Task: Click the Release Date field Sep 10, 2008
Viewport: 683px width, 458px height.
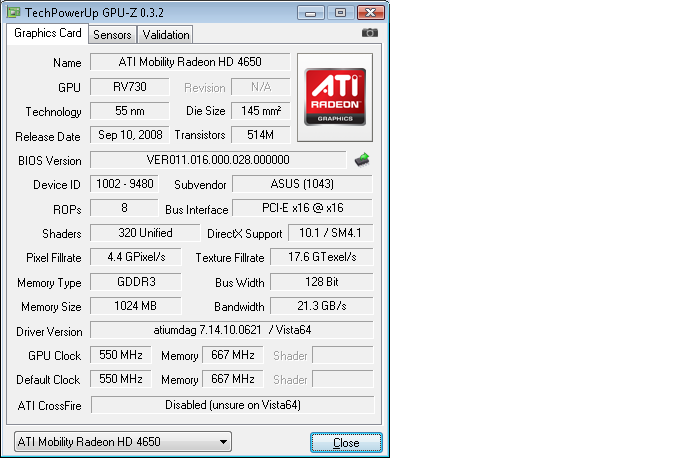Action: [x=130, y=135]
